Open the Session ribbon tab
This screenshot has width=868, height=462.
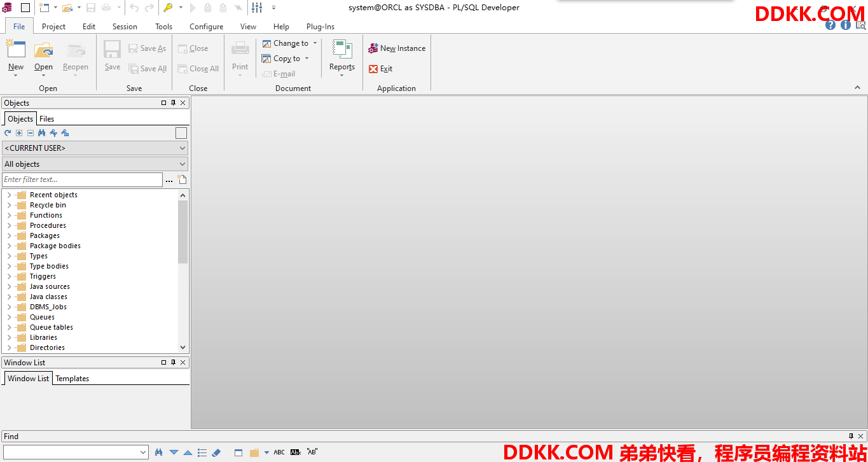(x=125, y=27)
